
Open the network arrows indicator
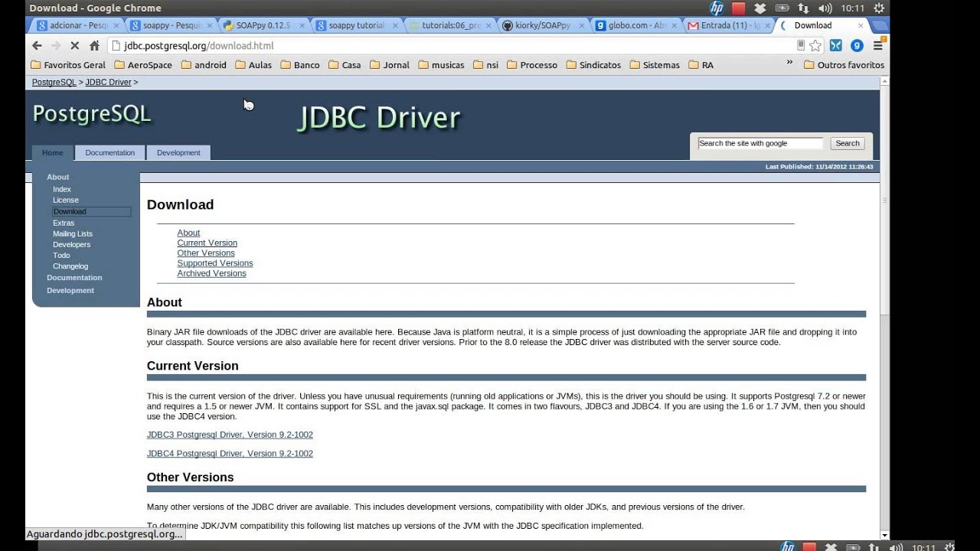tap(803, 8)
